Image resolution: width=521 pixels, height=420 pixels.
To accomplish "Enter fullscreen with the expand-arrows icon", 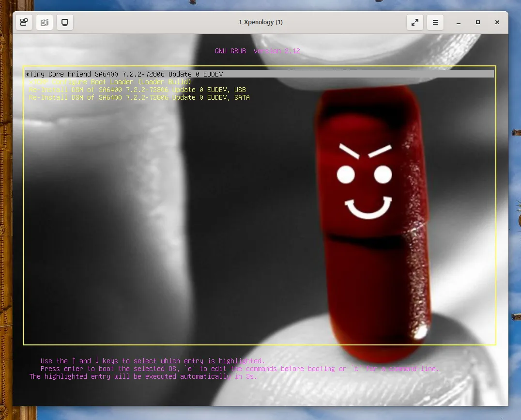I will coord(414,22).
